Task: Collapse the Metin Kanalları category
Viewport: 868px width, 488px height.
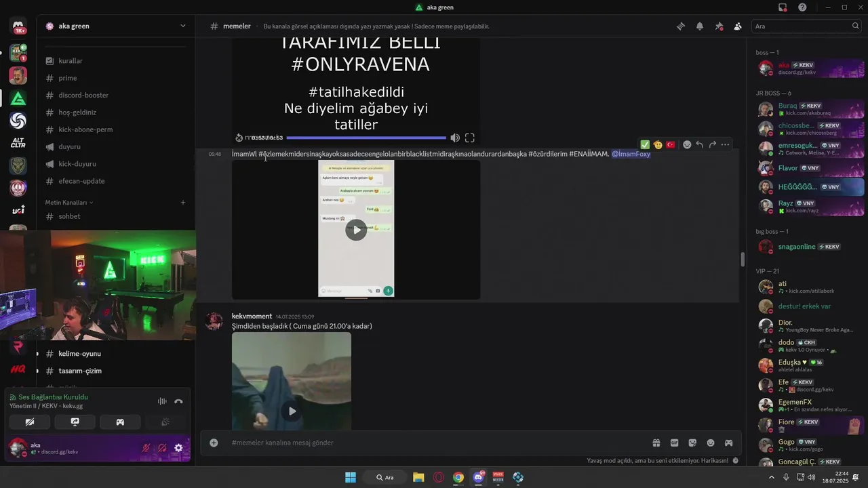Action: point(69,202)
